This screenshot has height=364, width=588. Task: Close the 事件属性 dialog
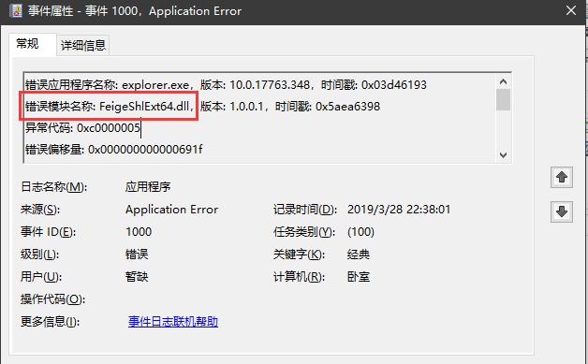click(x=571, y=10)
